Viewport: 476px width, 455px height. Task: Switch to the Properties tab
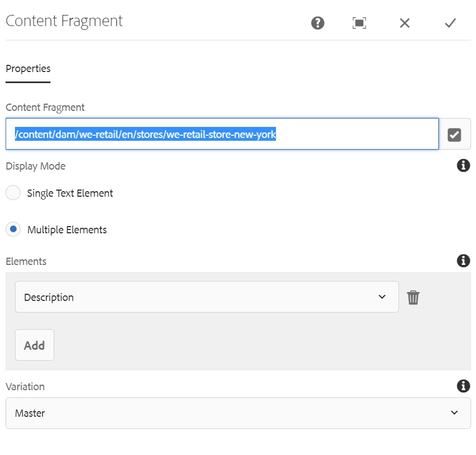click(28, 69)
